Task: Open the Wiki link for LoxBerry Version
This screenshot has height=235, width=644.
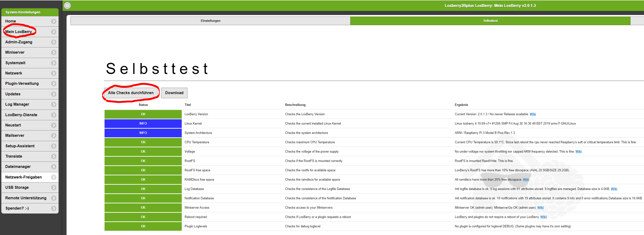Action: coord(533,114)
